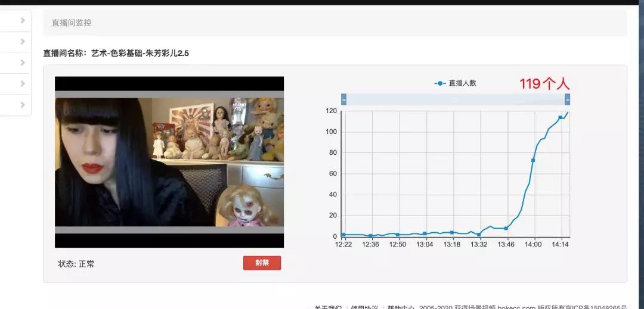This screenshot has height=309, width=644.
Task: Click room name 艺术-色彩基础-朱芳彩儿2.5
Action: (140, 53)
